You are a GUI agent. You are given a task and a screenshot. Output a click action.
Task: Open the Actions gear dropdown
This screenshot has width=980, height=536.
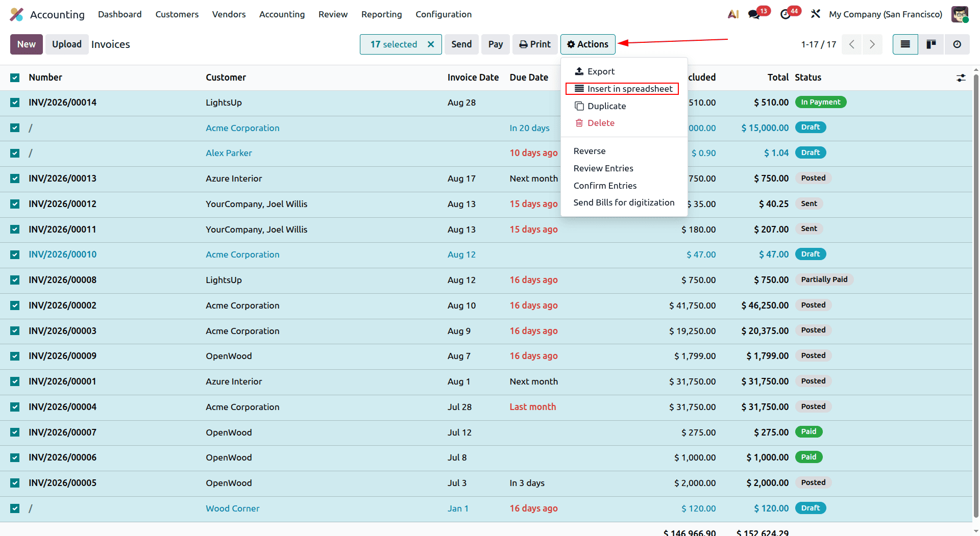pos(587,44)
